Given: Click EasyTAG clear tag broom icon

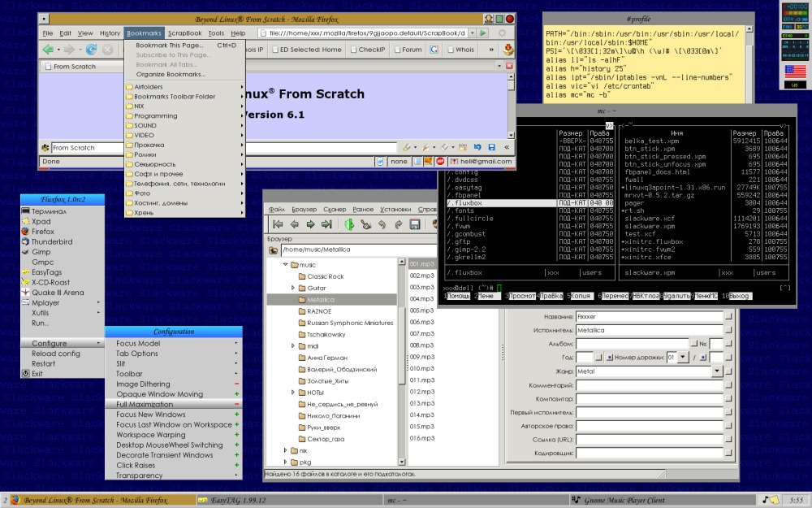Looking at the screenshot, I should tap(365, 224).
